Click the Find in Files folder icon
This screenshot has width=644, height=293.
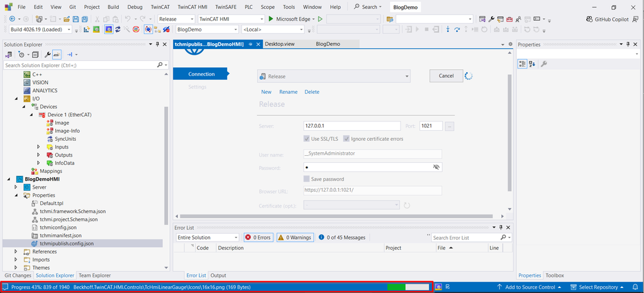click(390, 19)
